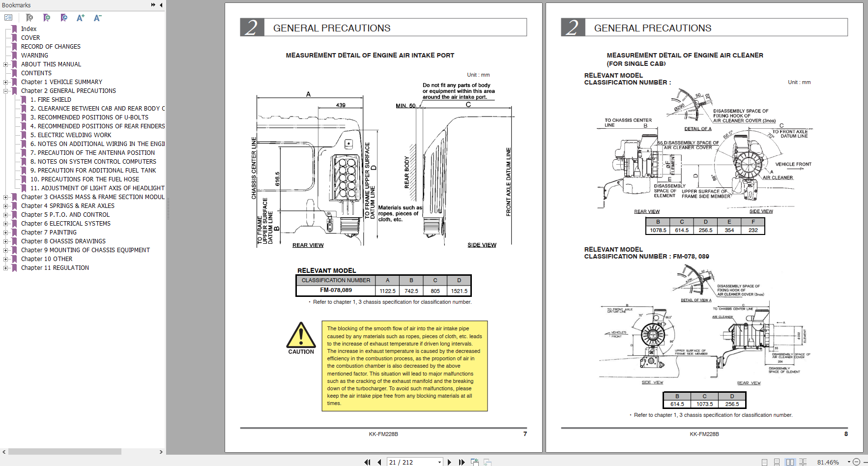
Task: Click the add new bookmark icon
Action: coord(47,18)
